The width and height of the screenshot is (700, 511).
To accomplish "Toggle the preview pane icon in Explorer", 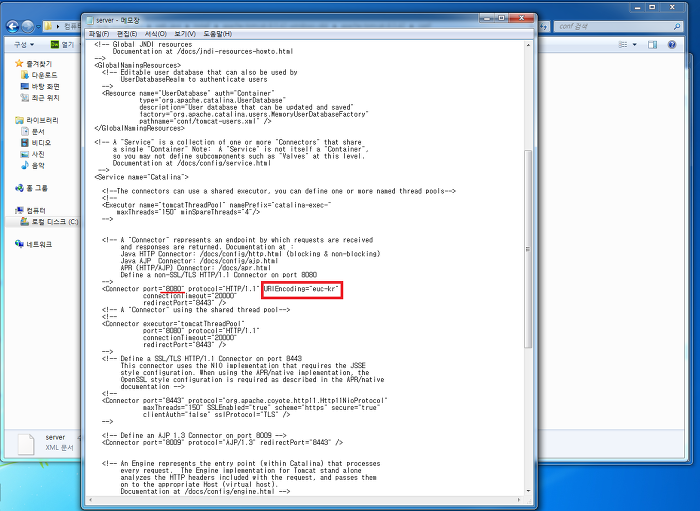I will coord(652,45).
